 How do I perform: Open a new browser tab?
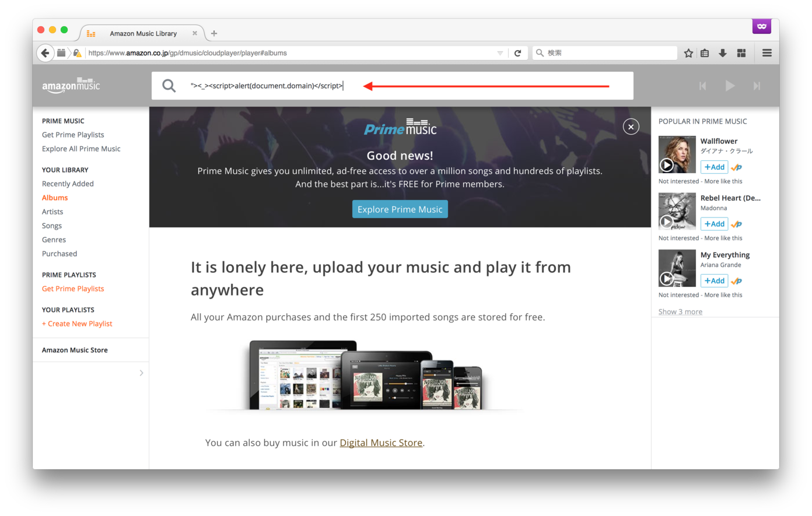[214, 33]
